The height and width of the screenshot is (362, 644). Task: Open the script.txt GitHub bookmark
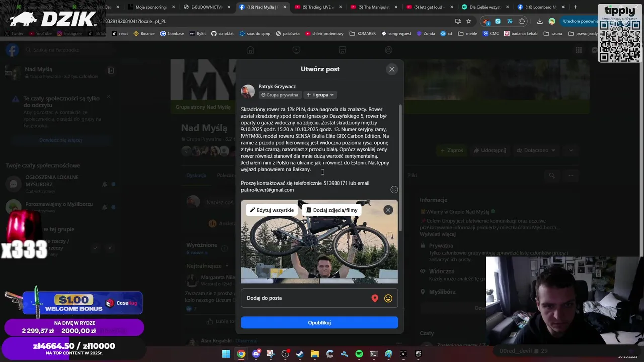pos(222,34)
